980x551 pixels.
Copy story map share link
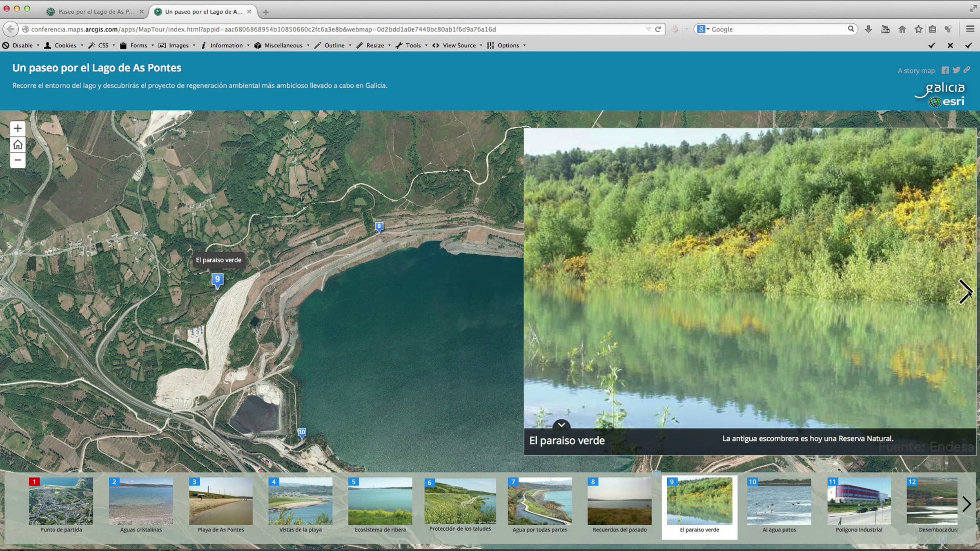[967, 70]
